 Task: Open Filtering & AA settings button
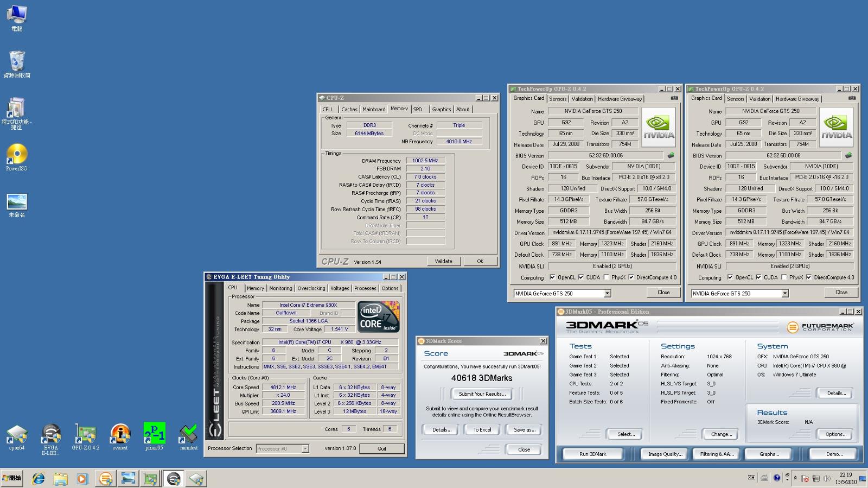click(x=717, y=454)
